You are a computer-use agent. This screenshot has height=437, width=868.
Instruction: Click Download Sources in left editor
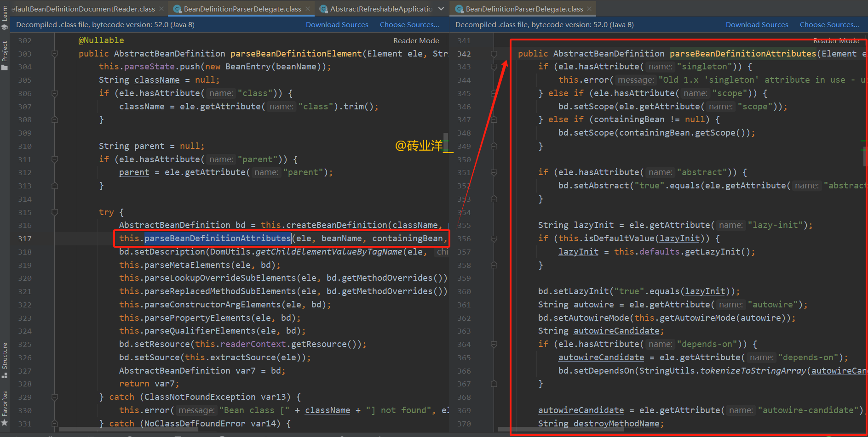[x=337, y=25]
